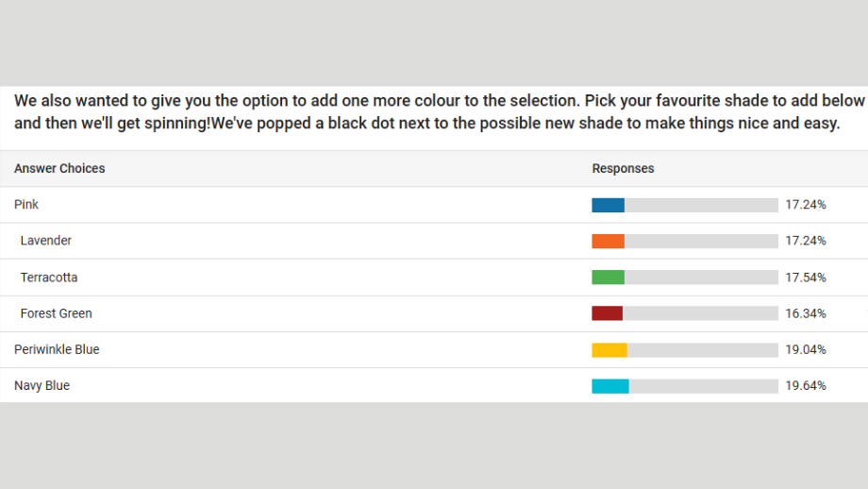Click the cyan Navy Blue bar
The image size is (868, 489).
[610, 386]
